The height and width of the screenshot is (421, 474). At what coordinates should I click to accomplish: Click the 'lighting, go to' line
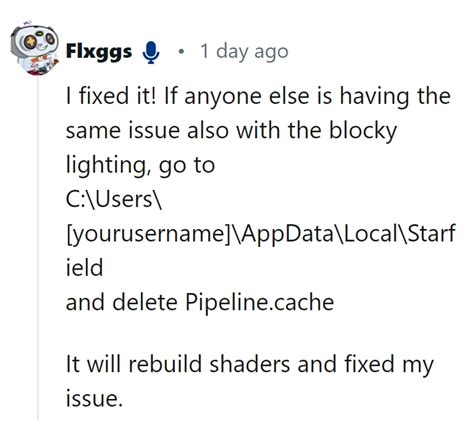tap(140, 166)
